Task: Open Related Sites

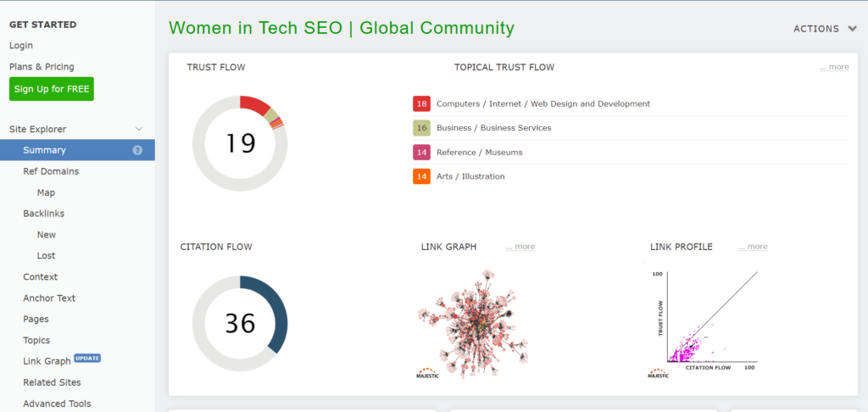Action: point(52,382)
